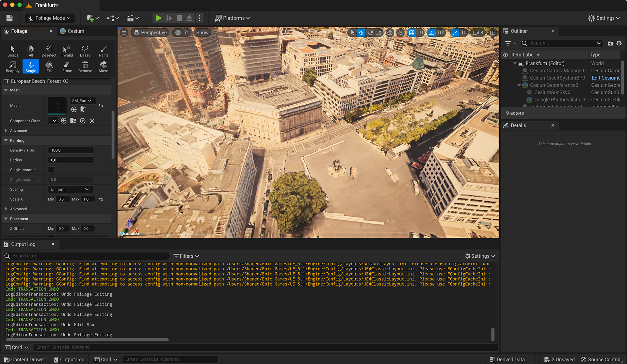Viewport: 627px width, 364px height.
Task: Click the Eject from player button
Action: pos(189,18)
